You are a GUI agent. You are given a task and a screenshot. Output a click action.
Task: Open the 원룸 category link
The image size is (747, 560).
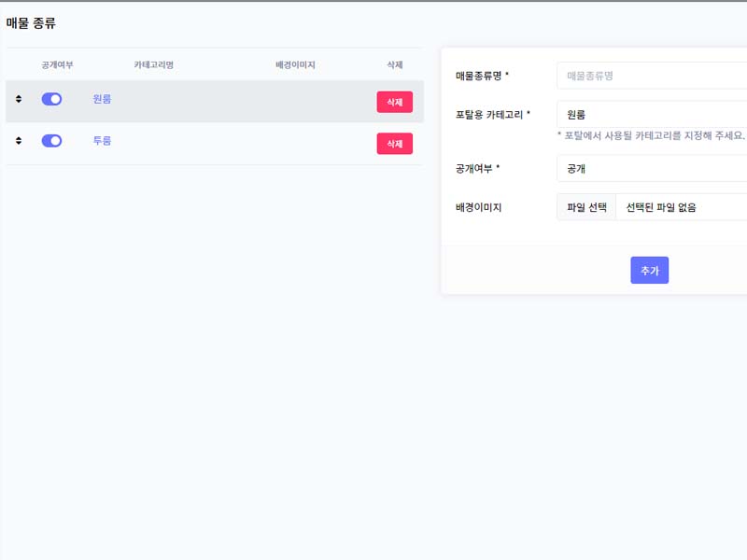[102, 99]
